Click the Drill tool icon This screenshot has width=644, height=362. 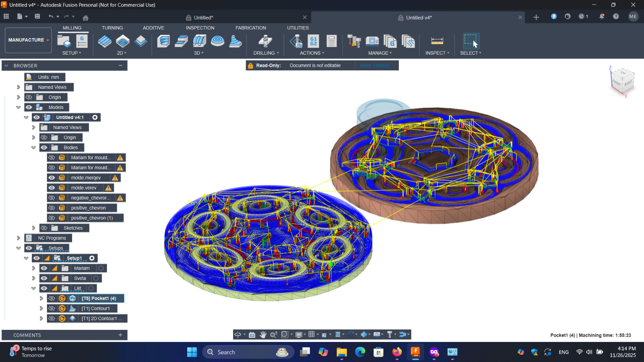[265, 41]
